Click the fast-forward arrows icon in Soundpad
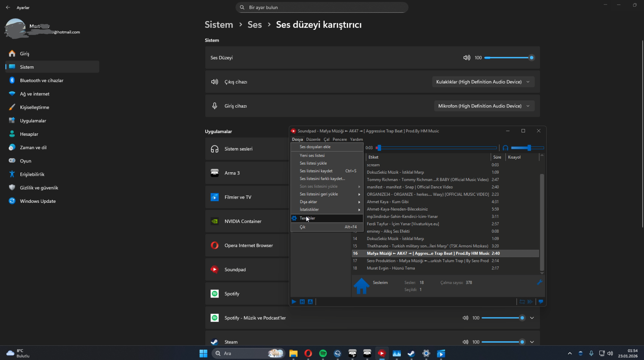644x360 pixels. coord(530,302)
